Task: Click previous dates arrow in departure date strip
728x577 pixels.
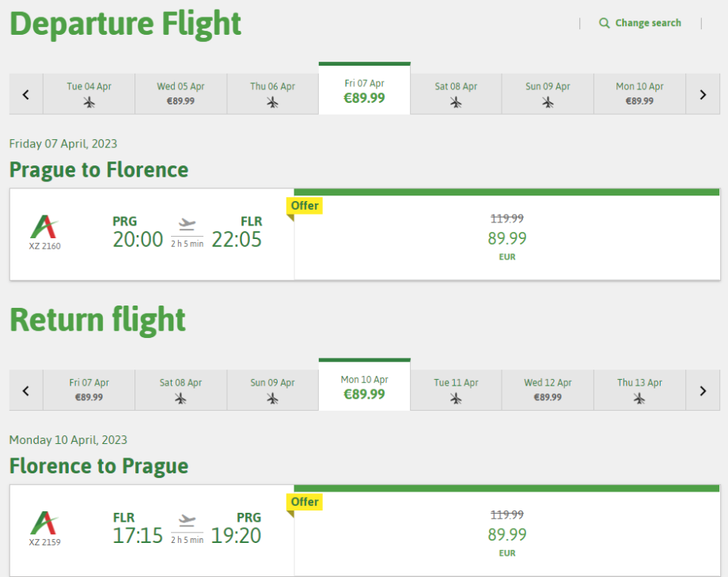Action: coord(25,94)
